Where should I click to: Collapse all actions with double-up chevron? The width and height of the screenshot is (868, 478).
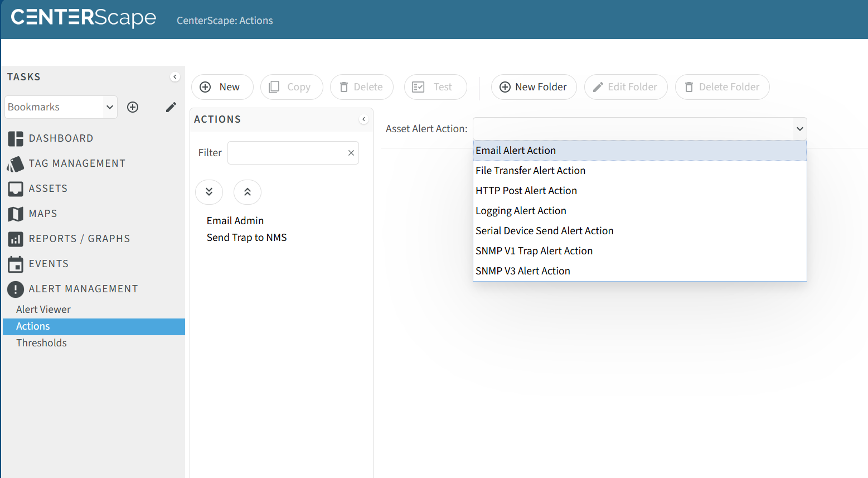(x=248, y=192)
